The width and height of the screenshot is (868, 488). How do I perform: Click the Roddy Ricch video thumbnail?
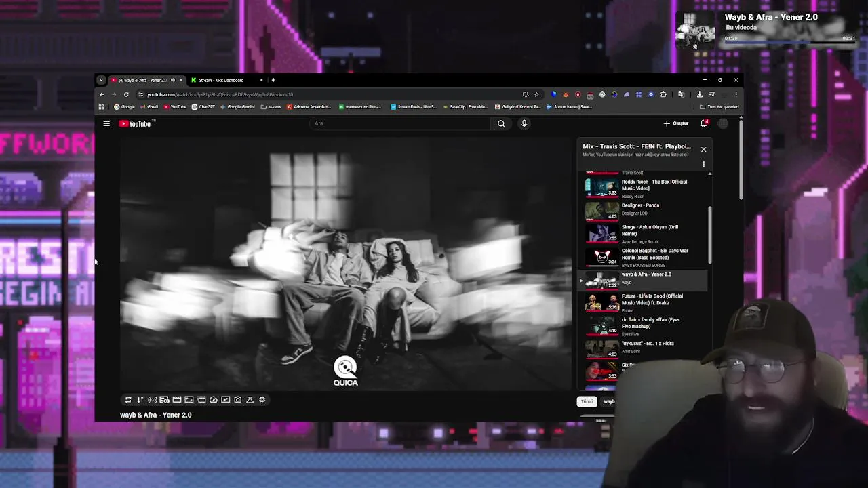click(602, 188)
